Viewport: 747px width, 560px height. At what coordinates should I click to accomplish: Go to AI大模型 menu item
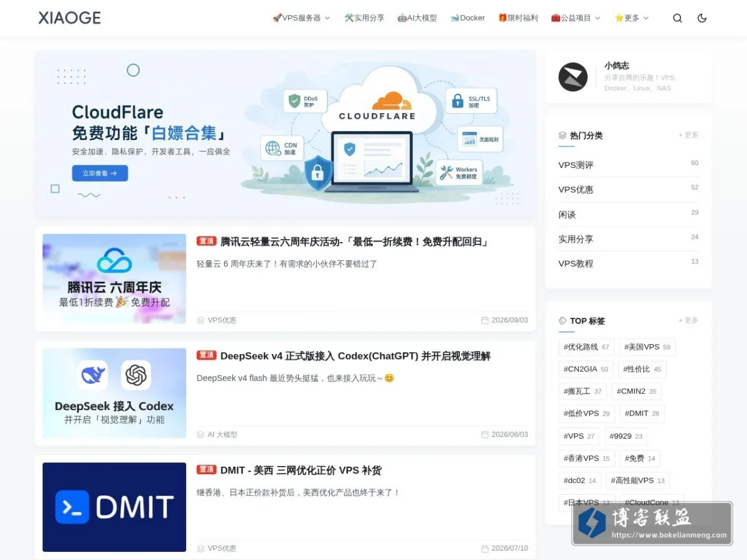(418, 18)
